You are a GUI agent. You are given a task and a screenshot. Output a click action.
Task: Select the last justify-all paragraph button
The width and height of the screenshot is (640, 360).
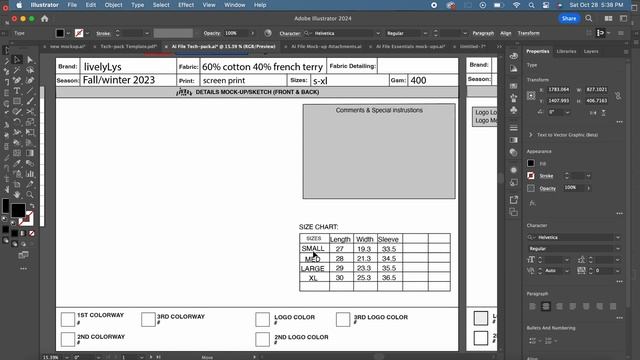coord(613,307)
